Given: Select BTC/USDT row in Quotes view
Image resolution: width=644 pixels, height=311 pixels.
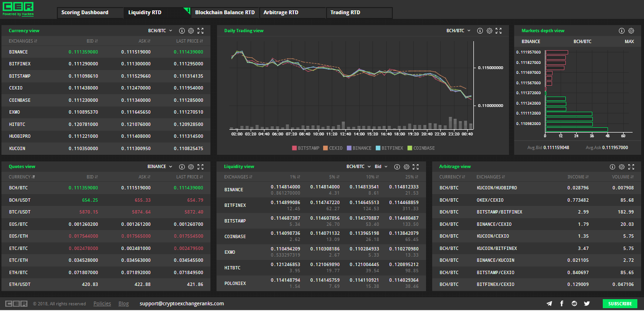Looking at the screenshot, I should coord(106,212).
